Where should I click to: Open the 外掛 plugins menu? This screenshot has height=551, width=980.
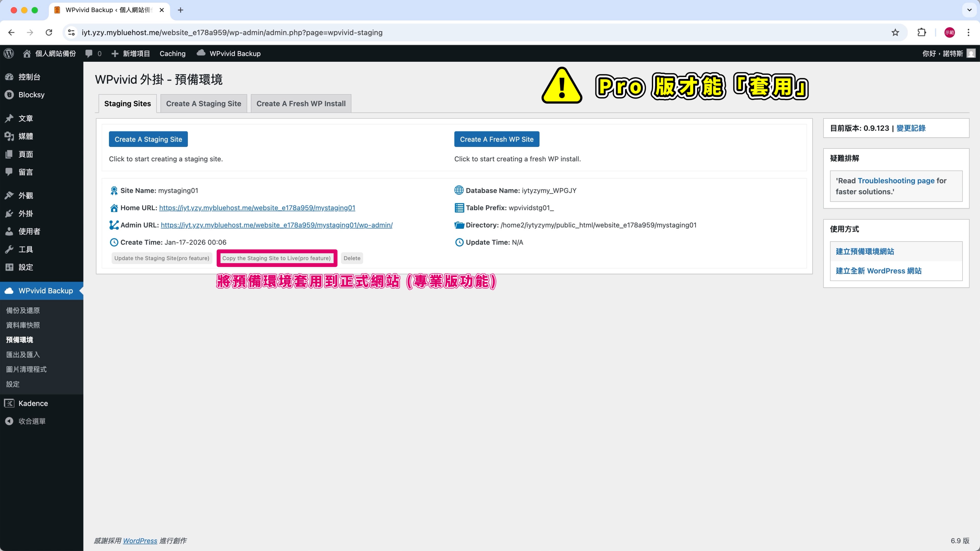(x=26, y=213)
